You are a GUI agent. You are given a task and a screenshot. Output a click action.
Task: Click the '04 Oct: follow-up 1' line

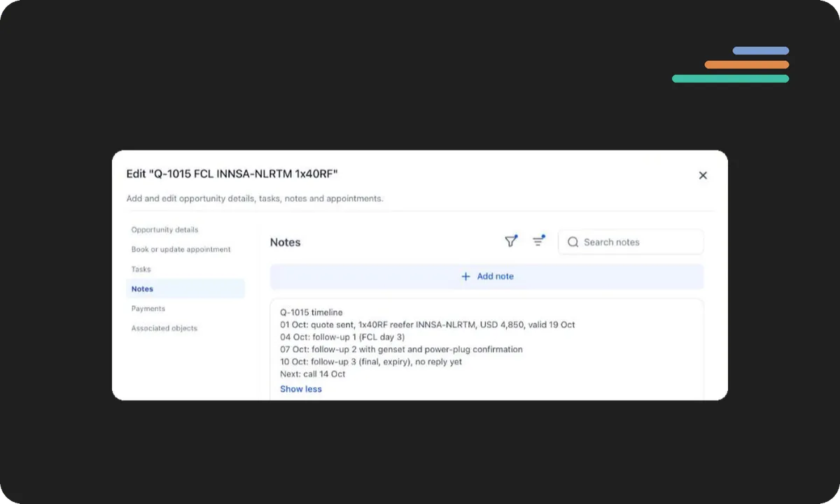342,337
